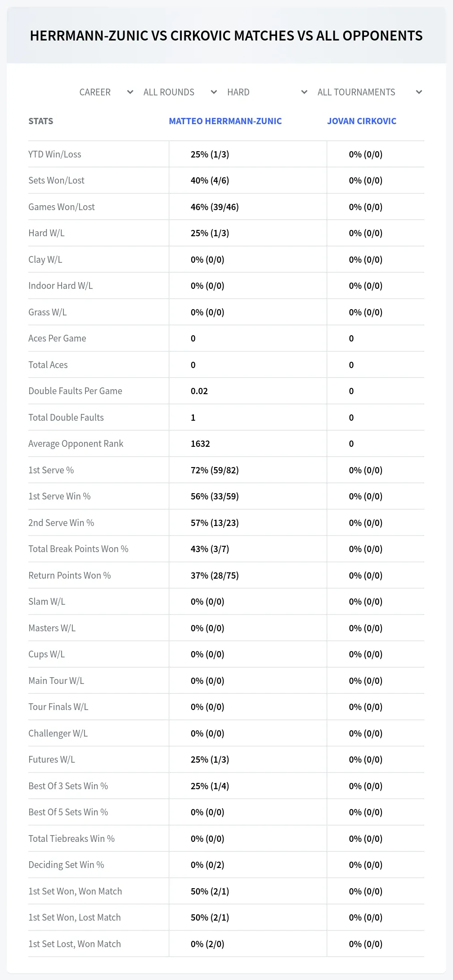This screenshot has height=980, width=453.
Task: Click the chevron next to HARD
Action: [305, 92]
